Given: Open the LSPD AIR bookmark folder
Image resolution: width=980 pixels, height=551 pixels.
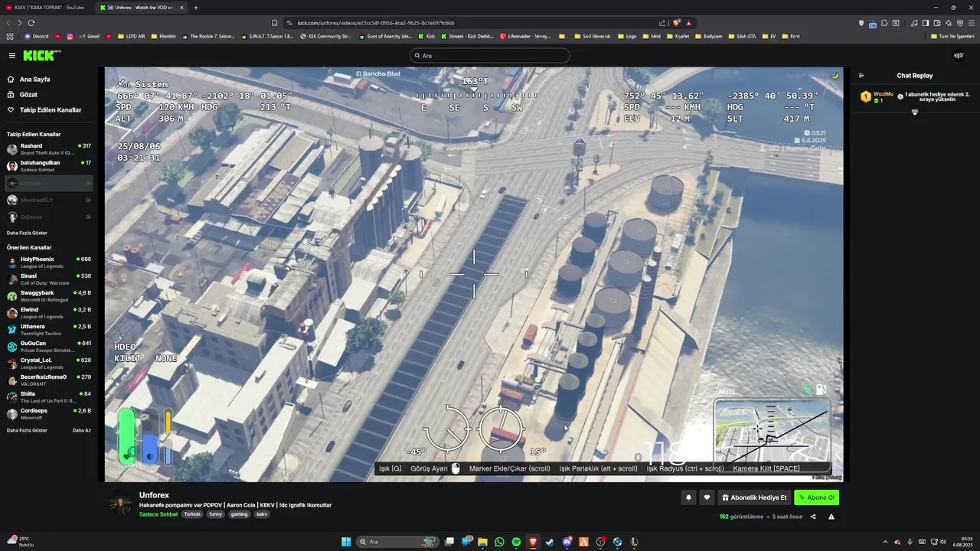Looking at the screenshot, I should click(131, 36).
